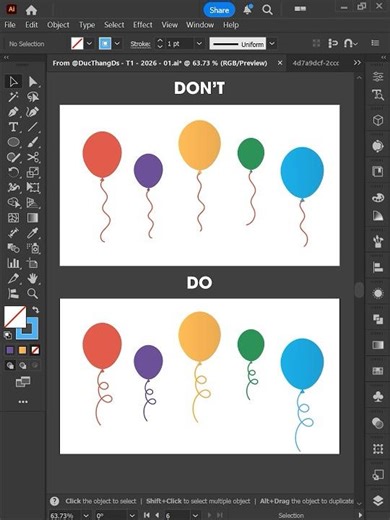This screenshot has height=520, width=390.
Task: Enable Draw Normal mode
Action: click(x=10, y=366)
